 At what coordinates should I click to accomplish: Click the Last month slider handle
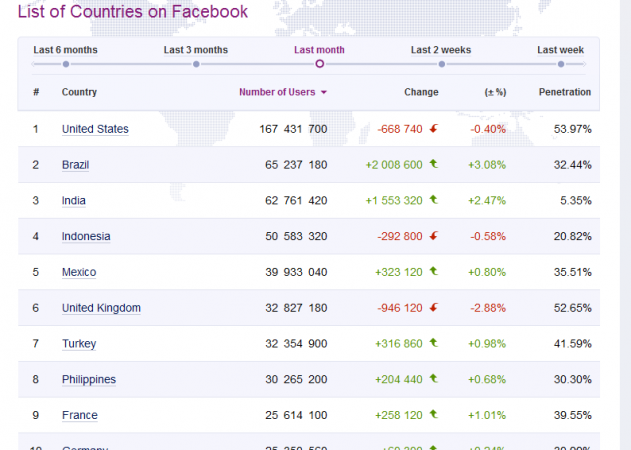tap(320, 64)
